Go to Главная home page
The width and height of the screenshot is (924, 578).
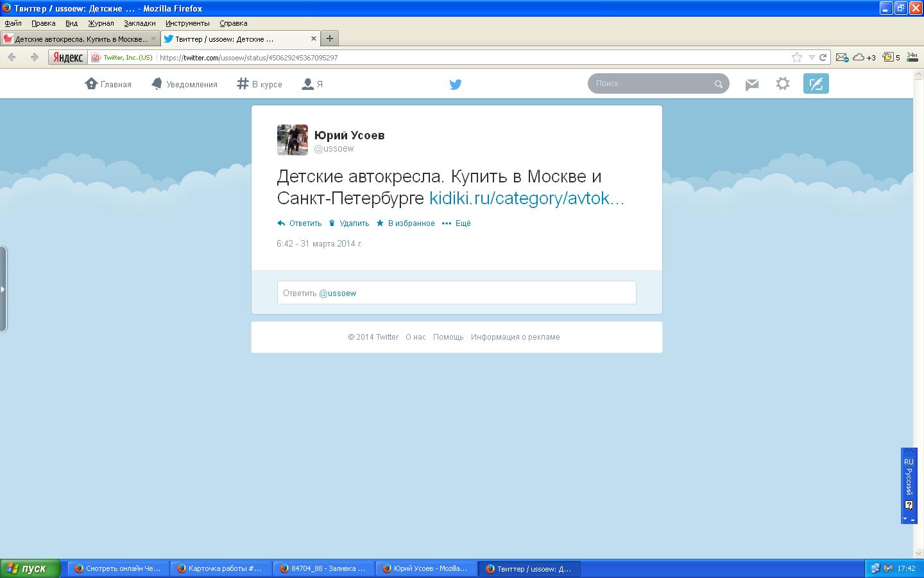[108, 84]
